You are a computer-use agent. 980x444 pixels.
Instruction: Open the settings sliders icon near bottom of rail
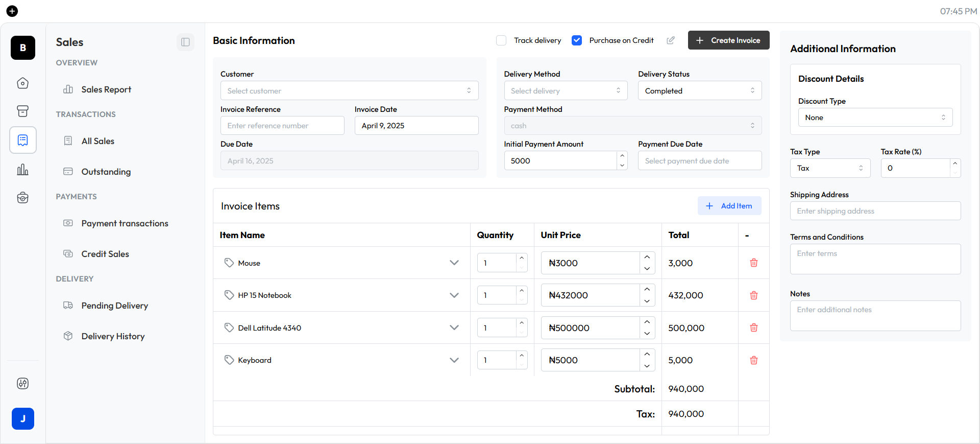click(22, 383)
